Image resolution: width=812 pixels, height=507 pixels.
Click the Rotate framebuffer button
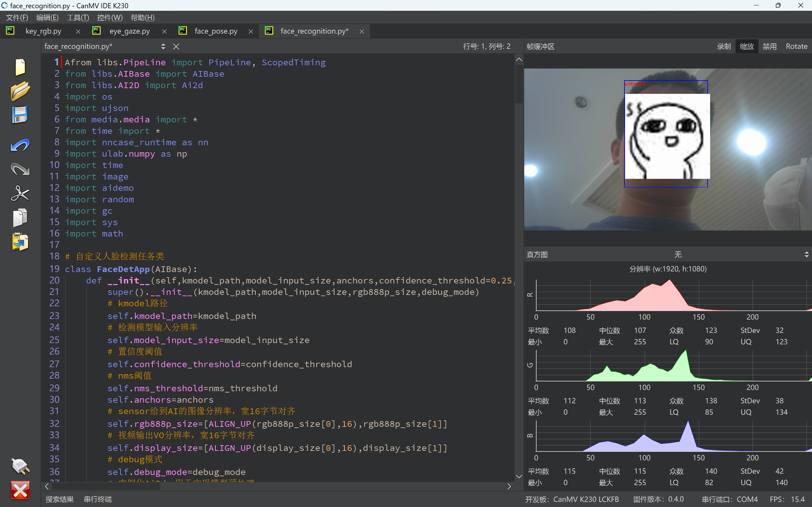[x=796, y=46]
